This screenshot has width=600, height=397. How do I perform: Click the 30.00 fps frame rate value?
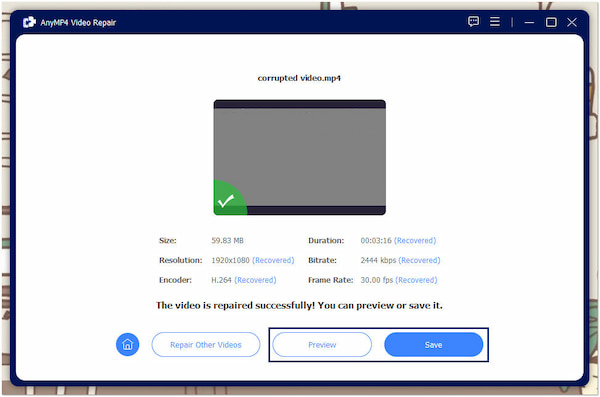tap(377, 280)
